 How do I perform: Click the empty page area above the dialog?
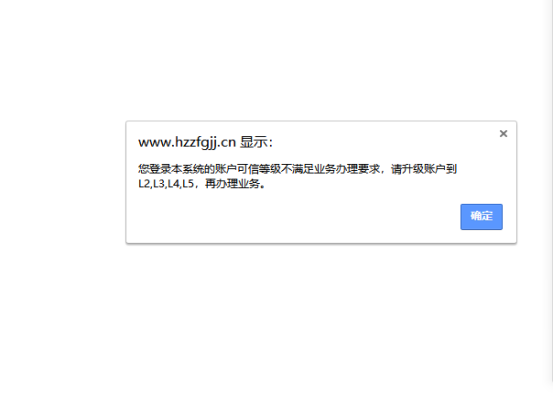(x=276, y=60)
